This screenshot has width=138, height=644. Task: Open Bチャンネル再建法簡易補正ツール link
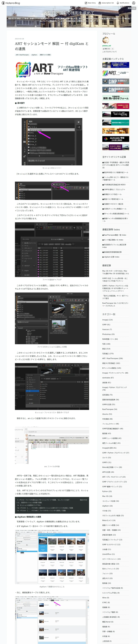pyautogui.click(x=116, y=214)
